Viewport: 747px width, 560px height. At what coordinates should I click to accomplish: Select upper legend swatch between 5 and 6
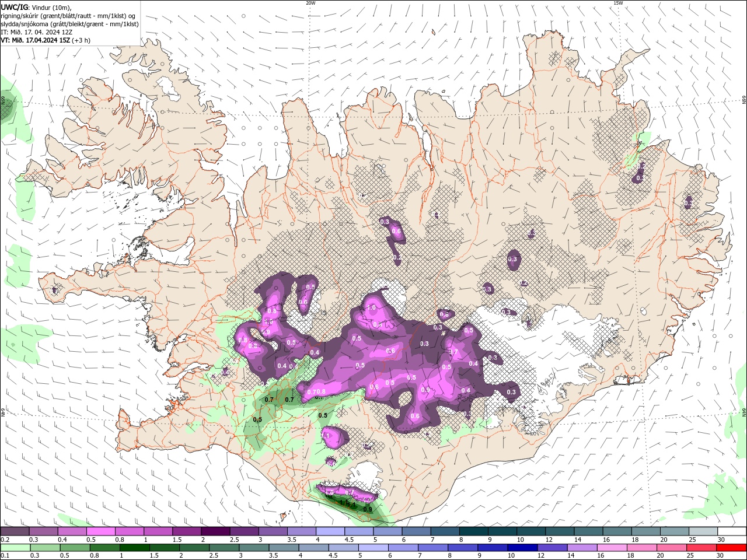[x=388, y=531]
